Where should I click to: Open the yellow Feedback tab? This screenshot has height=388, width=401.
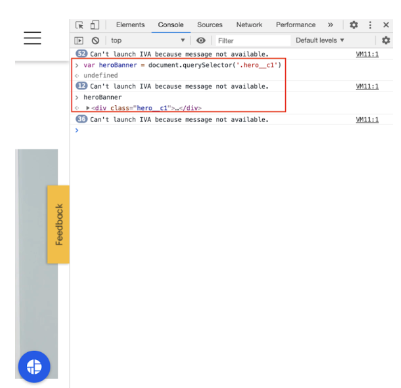(59, 224)
